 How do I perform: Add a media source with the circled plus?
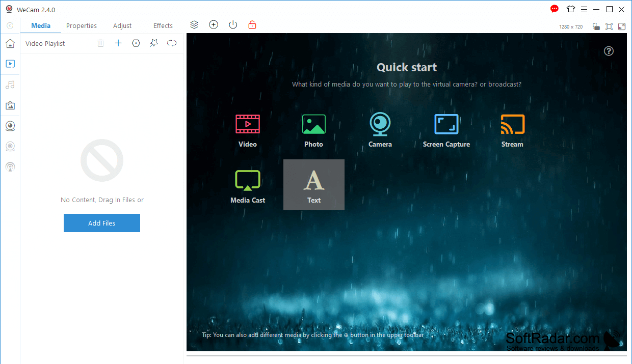(214, 25)
